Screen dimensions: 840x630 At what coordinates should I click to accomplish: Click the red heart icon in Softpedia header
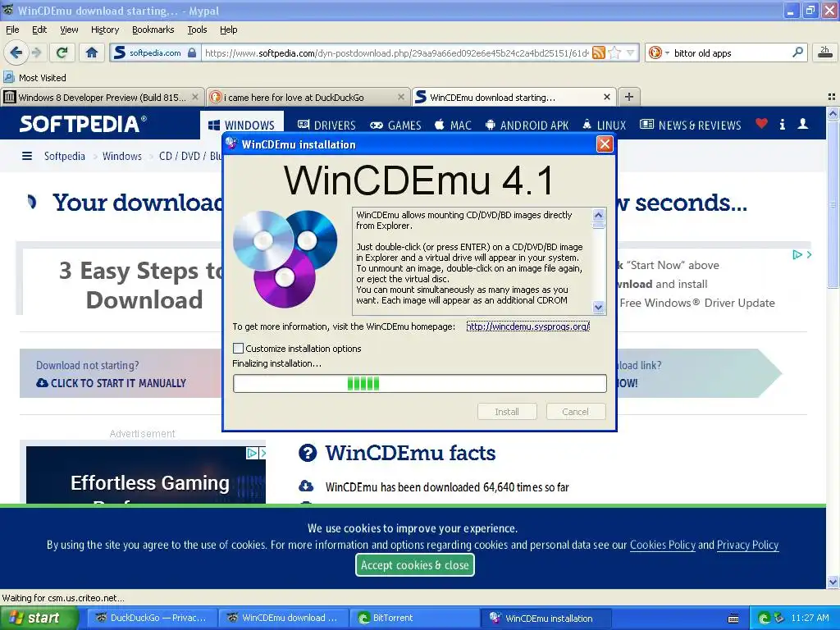click(761, 124)
